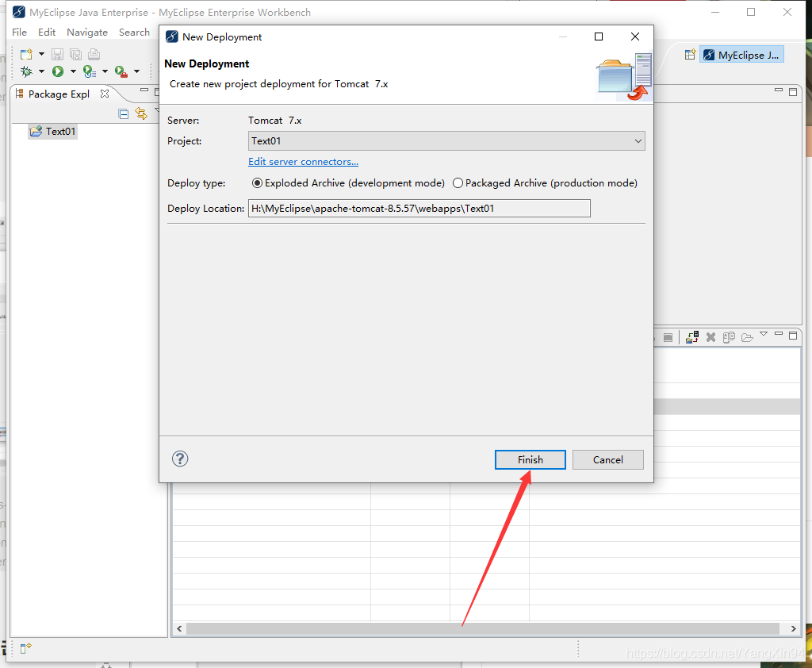Minimize the lower Servers panel
Image resolution: width=812 pixels, height=668 pixels.
(779, 334)
